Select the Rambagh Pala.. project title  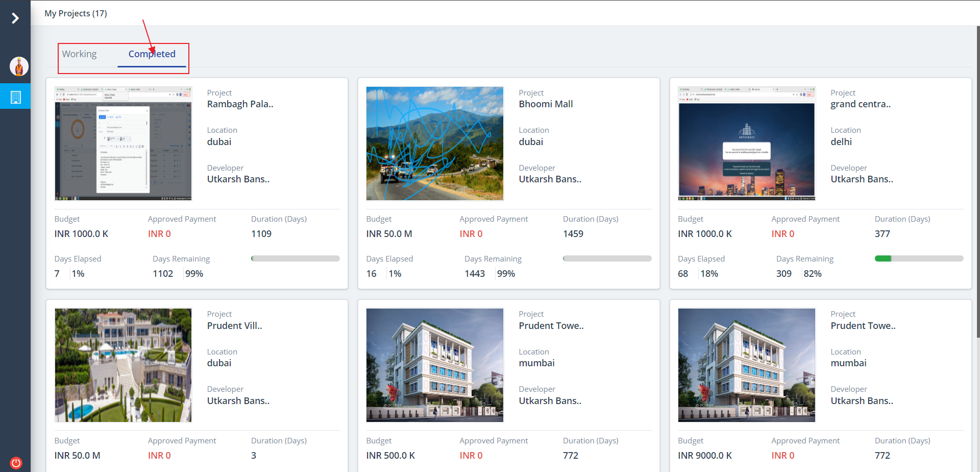[240, 104]
